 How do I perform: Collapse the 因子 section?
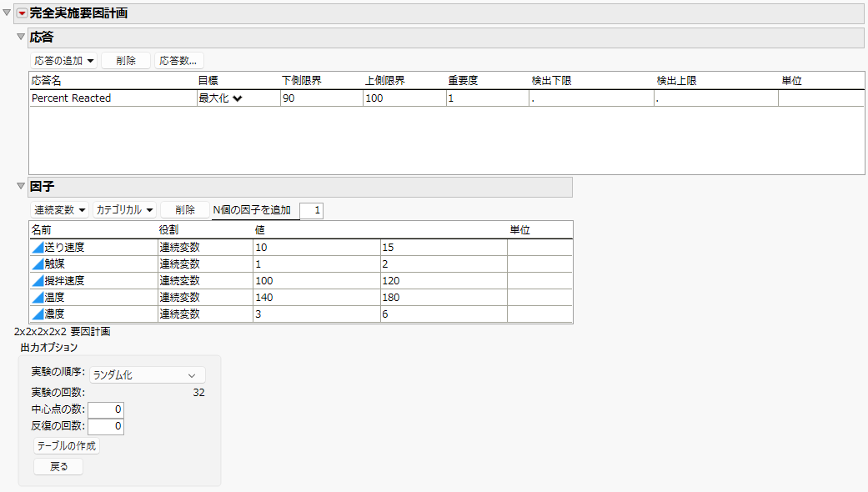(21, 186)
